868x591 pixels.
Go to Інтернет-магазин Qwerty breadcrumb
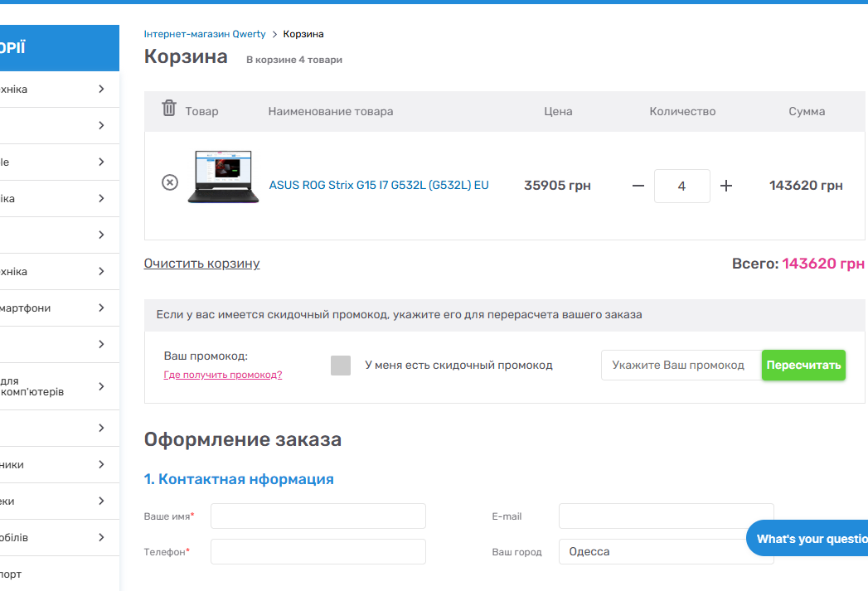pos(205,34)
